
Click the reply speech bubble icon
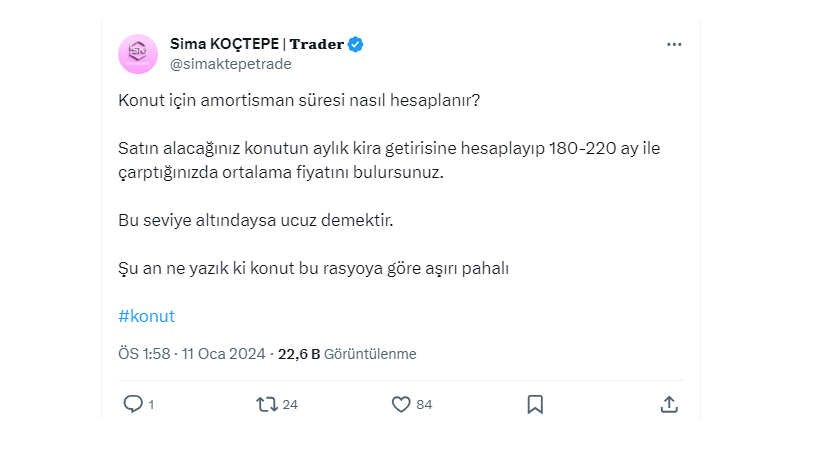[133, 404]
